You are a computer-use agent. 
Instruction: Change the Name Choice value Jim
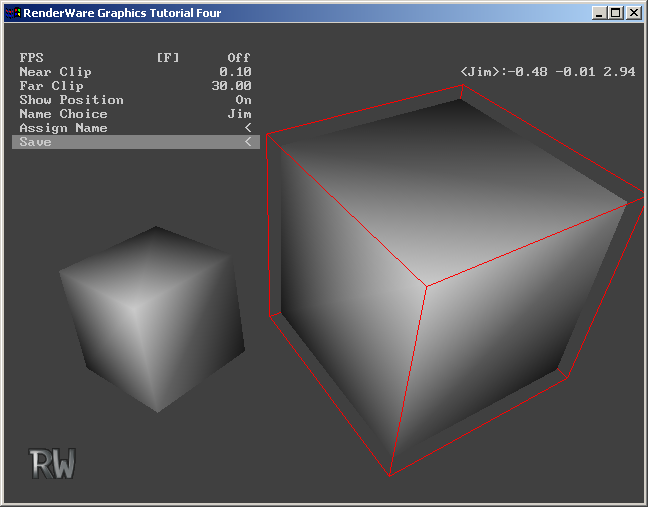coord(239,114)
